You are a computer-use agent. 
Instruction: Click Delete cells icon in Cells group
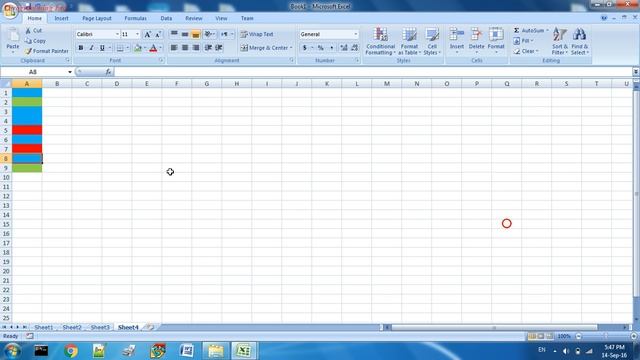476,35
